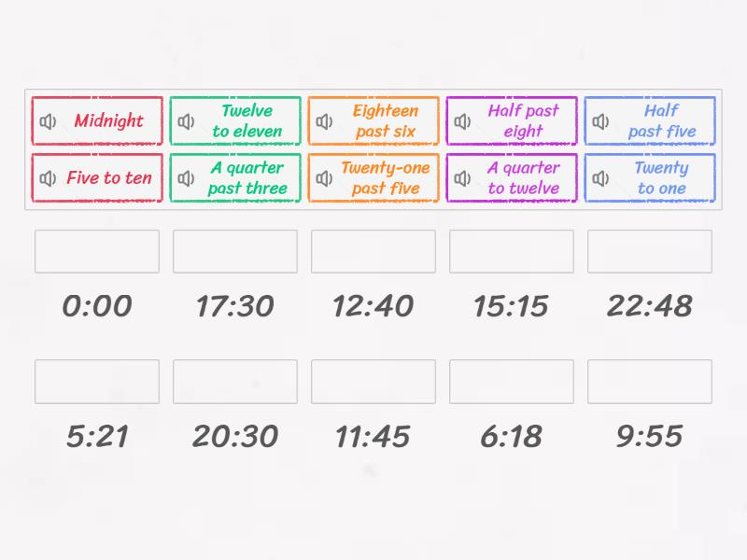
Task: Play audio on the Twelve to eleven tile
Action: pyautogui.click(x=186, y=120)
